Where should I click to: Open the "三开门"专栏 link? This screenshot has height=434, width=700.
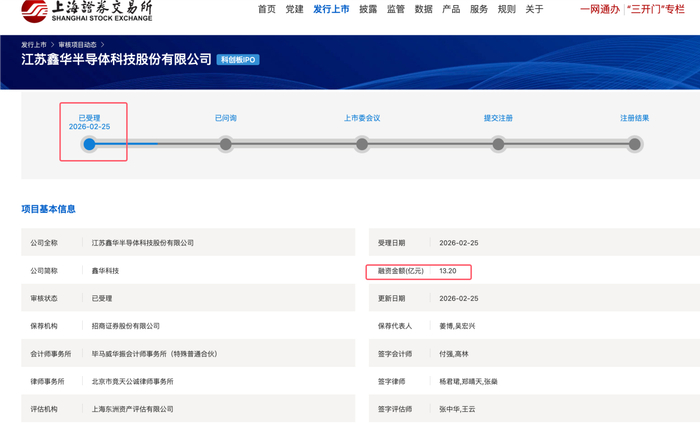click(656, 9)
